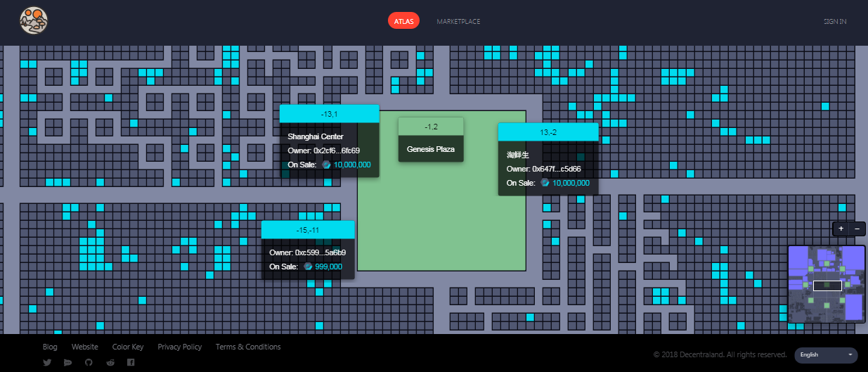Open the Reddit icon link
This screenshot has width=868, height=372.
pos(110,362)
